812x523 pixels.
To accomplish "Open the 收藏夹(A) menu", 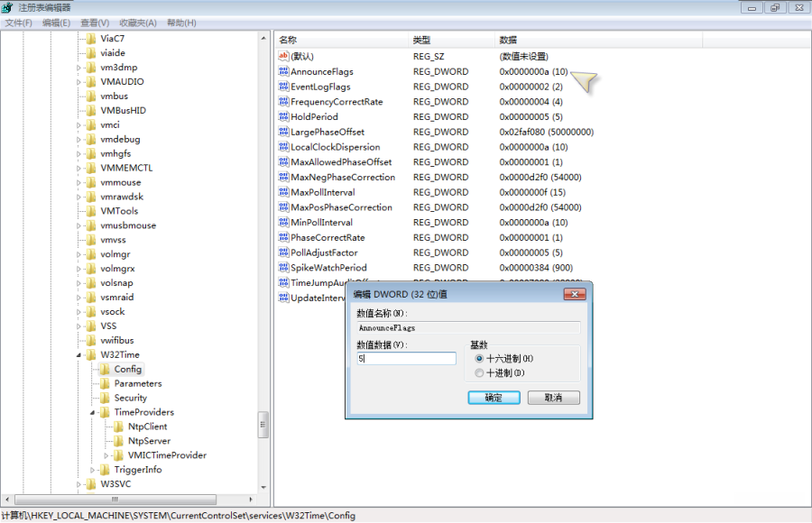I will [137, 23].
